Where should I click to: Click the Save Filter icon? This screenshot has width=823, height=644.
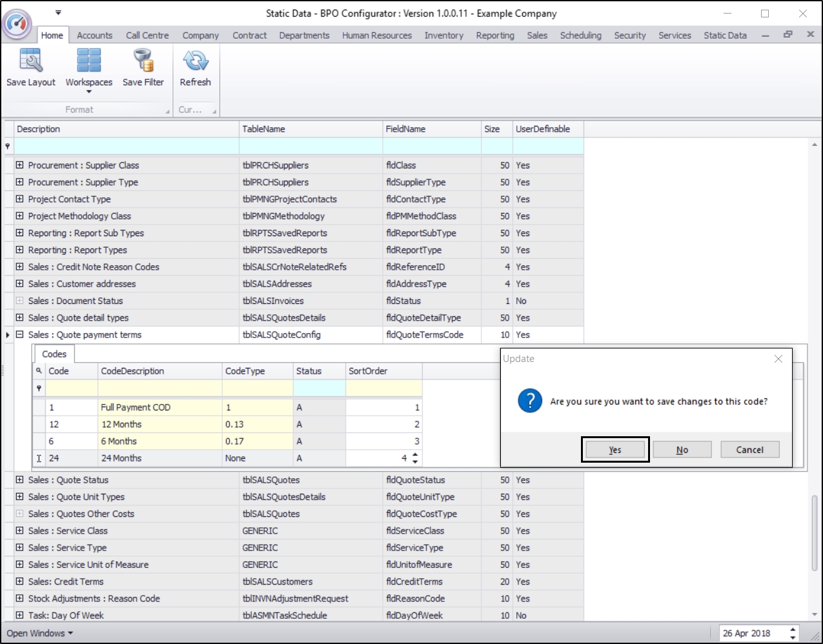[x=143, y=61]
